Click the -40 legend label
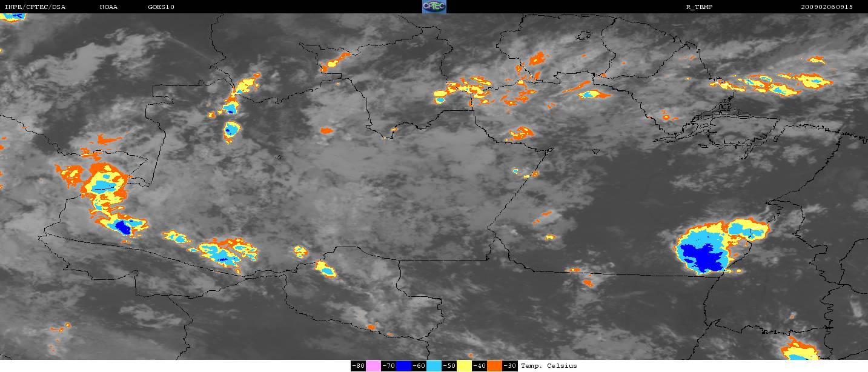The image size is (868, 372). coord(479,366)
